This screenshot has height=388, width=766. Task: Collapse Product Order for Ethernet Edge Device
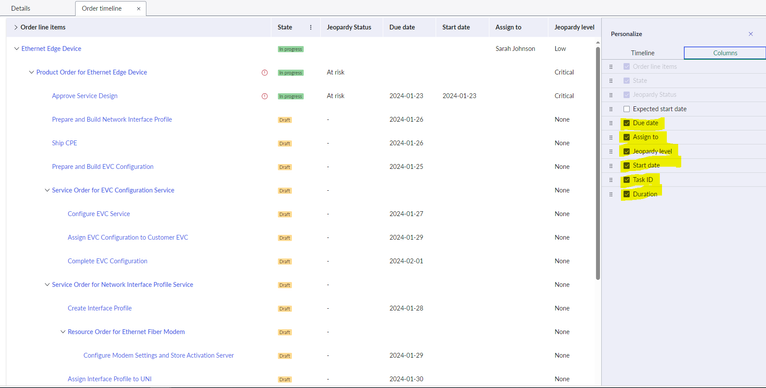pyautogui.click(x=31, y=72)
